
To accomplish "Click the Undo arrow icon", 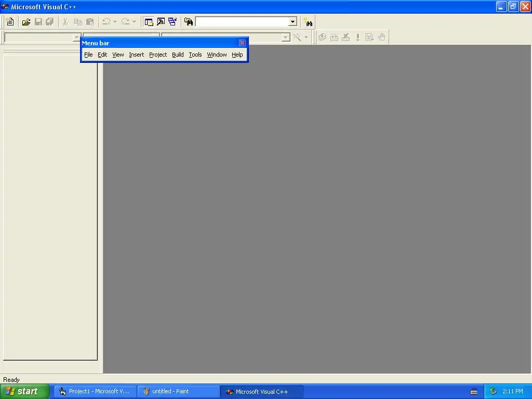I will point(107,22).
